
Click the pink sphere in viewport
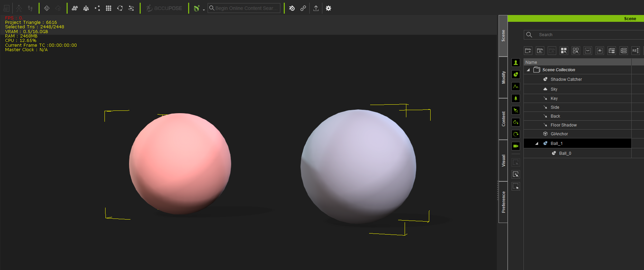coord(180,164)
